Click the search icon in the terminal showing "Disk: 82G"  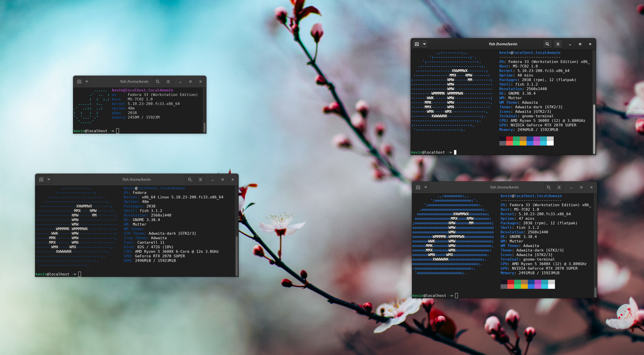[190, 180]
